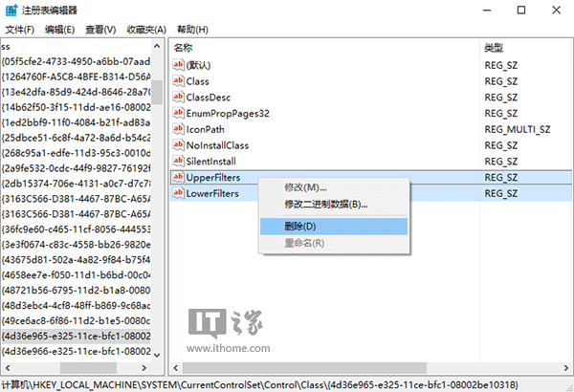
Task: Click the EnumPropPages32 value icon
Action: point(178,113)
